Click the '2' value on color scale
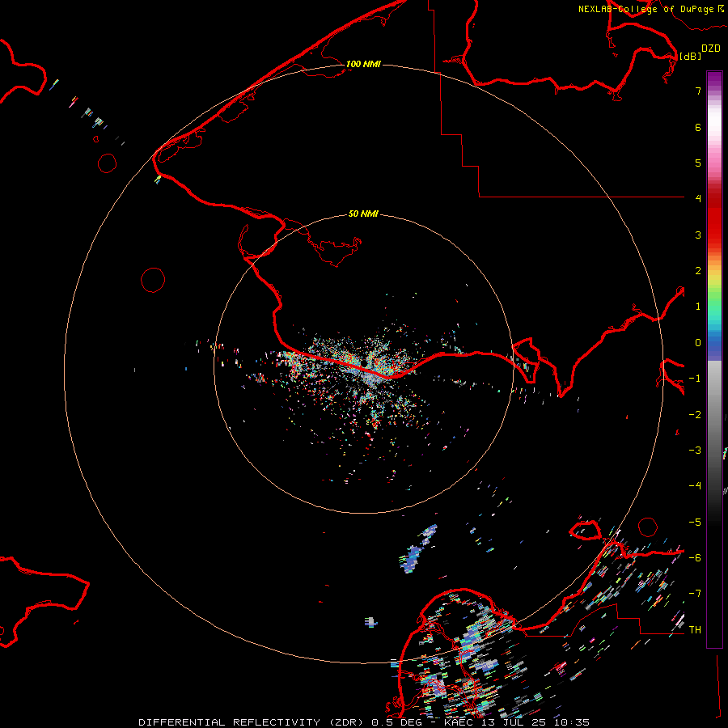The height and width of the screenshot is (728, 728). pos(698,271)
